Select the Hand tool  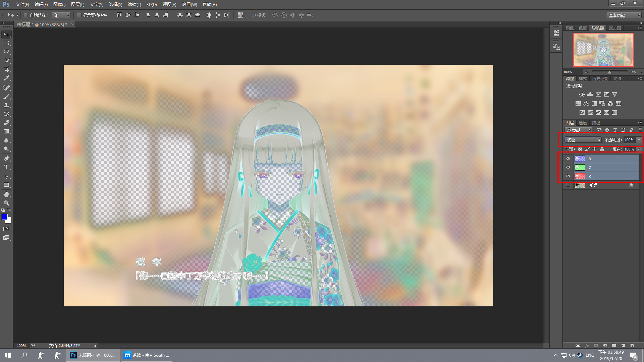point(6,194)
